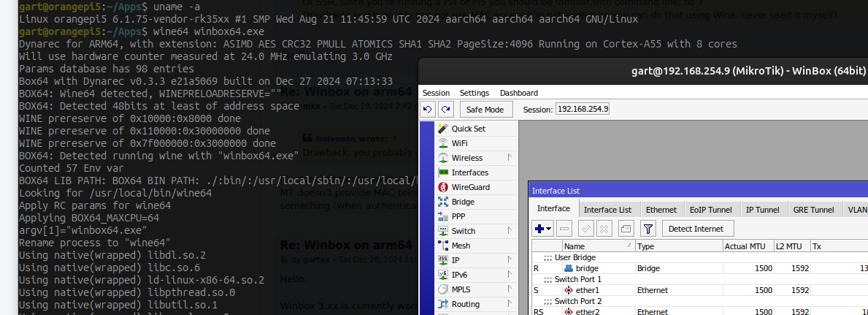Open Interfaces via its green card icon
The width and height of the screenshot is (868, 315).
[x=443, y=172]
